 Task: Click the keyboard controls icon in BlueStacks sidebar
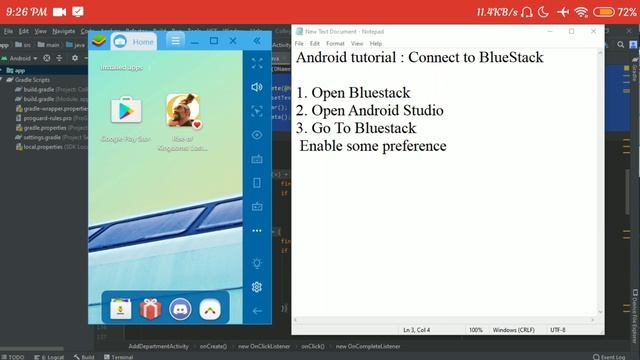257,159
